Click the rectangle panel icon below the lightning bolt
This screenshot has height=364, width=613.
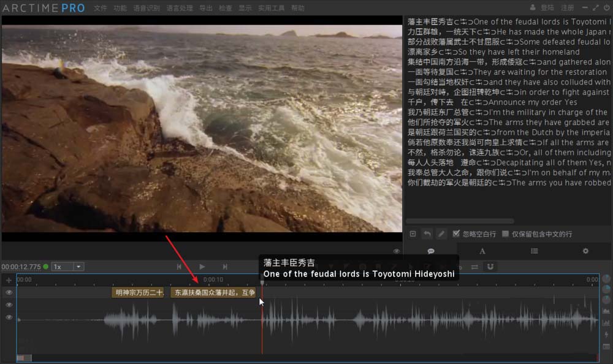click(606, 347)
